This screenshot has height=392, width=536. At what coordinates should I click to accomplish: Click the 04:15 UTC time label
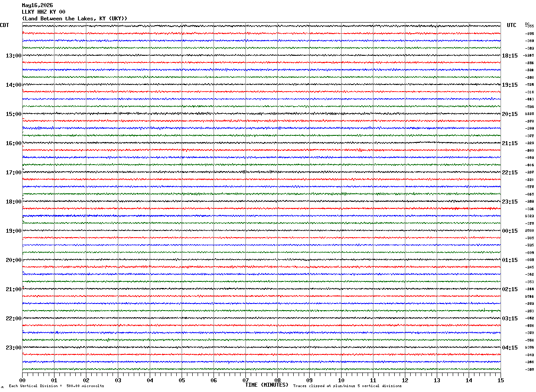(x=509, y=348)
